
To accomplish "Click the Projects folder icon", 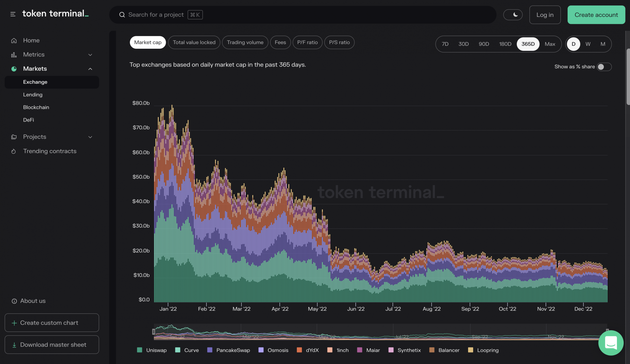I will coord(14,137).
